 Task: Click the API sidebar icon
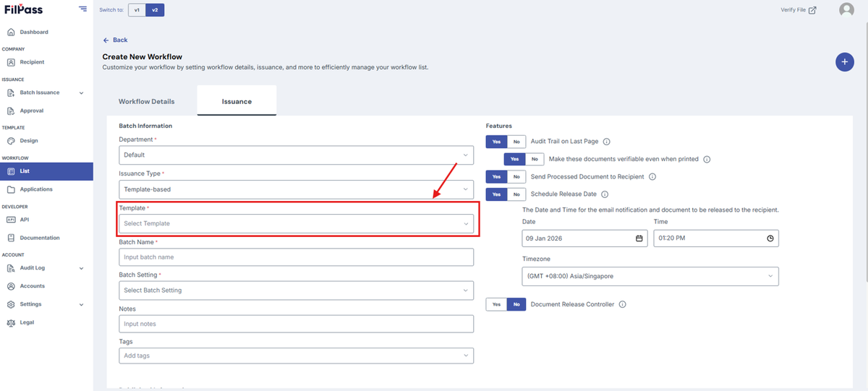pyautogui.click(x=11, y=220)
